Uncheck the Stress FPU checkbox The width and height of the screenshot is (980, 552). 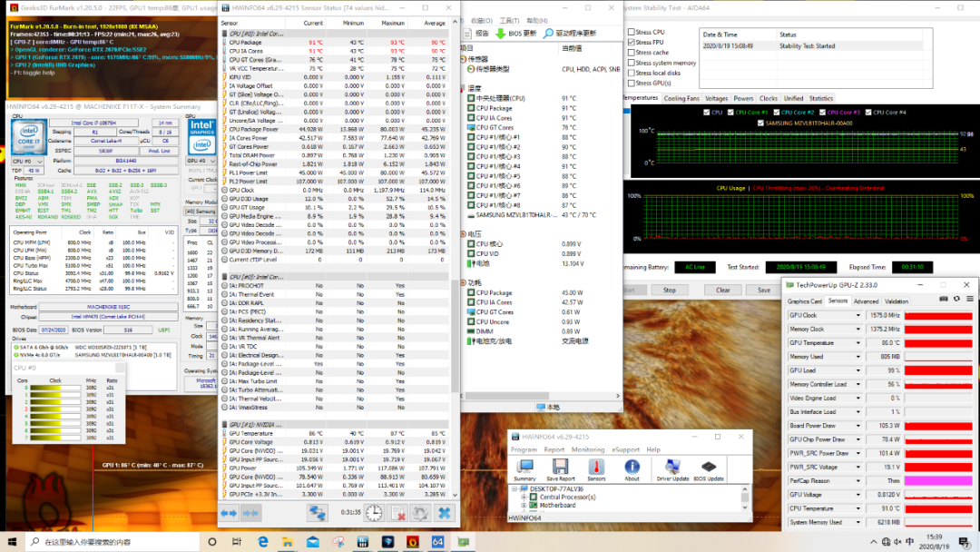(x=632, y=43)
